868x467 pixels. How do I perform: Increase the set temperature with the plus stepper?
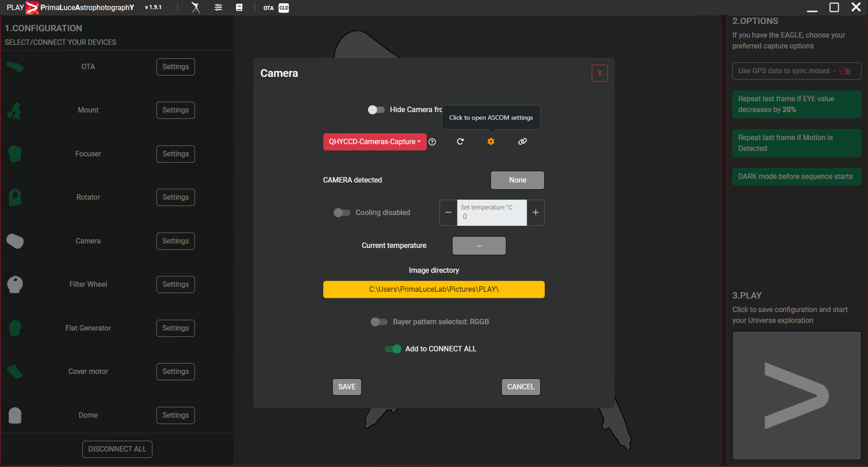[535, 212]
